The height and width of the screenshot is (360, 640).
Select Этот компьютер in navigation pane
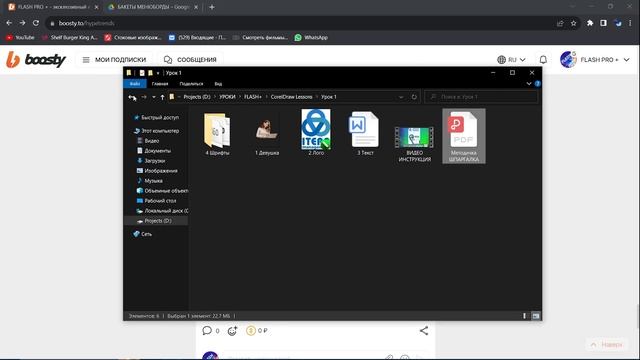click(x=160, y=131)
